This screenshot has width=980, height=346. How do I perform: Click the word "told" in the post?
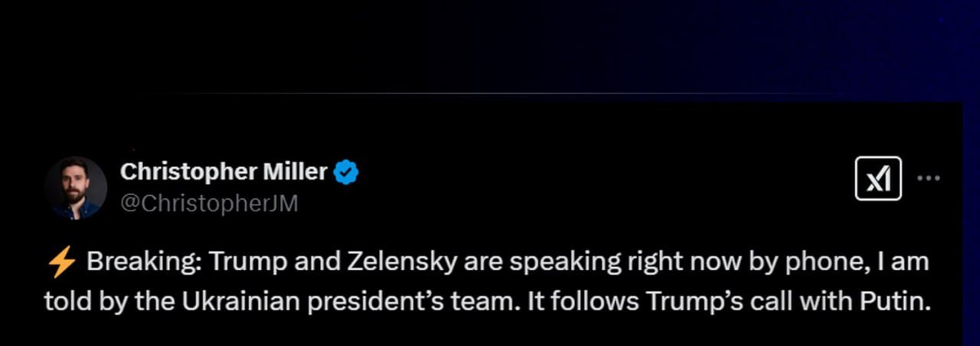point(64,301)
